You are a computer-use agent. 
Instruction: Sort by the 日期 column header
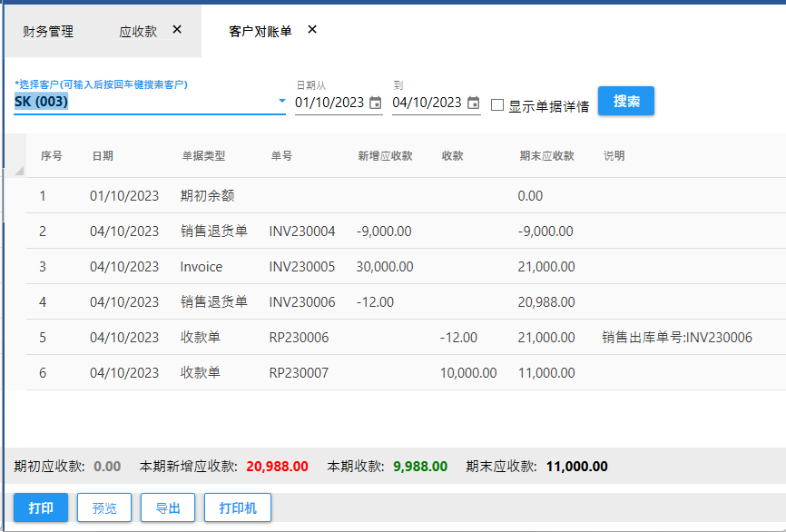pos(103,156)
